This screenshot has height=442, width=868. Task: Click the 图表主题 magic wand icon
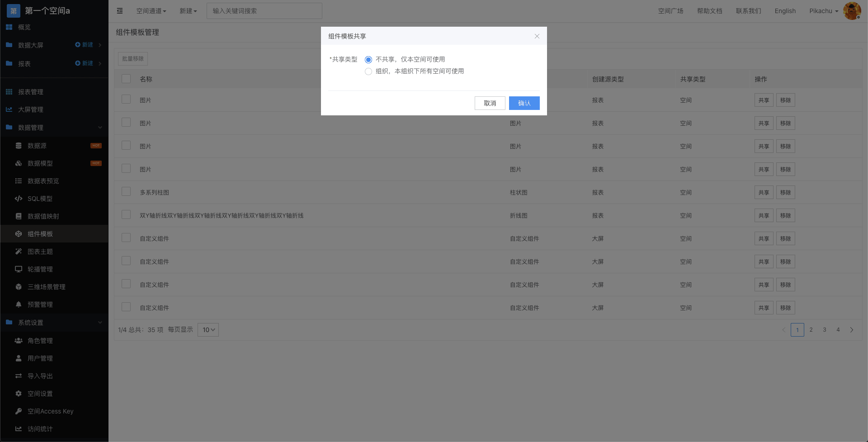pyautogui.click(x=19, y=252)
